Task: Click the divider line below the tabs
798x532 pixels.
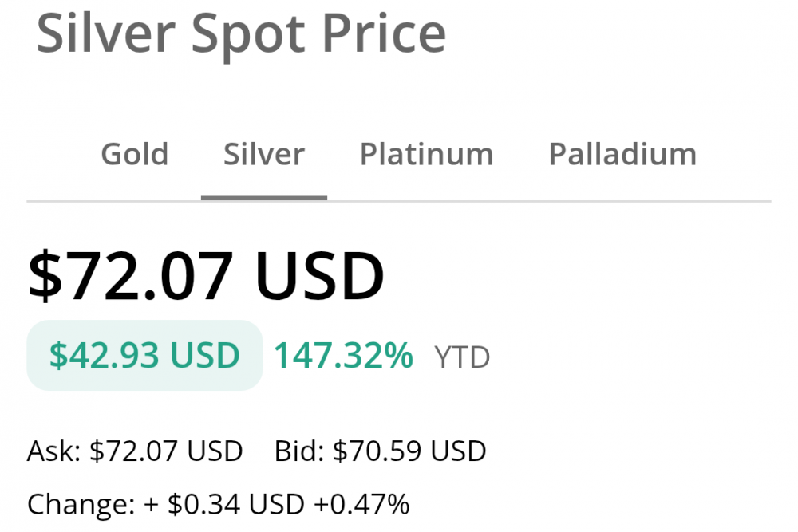Action: click(x=559, y=202)
